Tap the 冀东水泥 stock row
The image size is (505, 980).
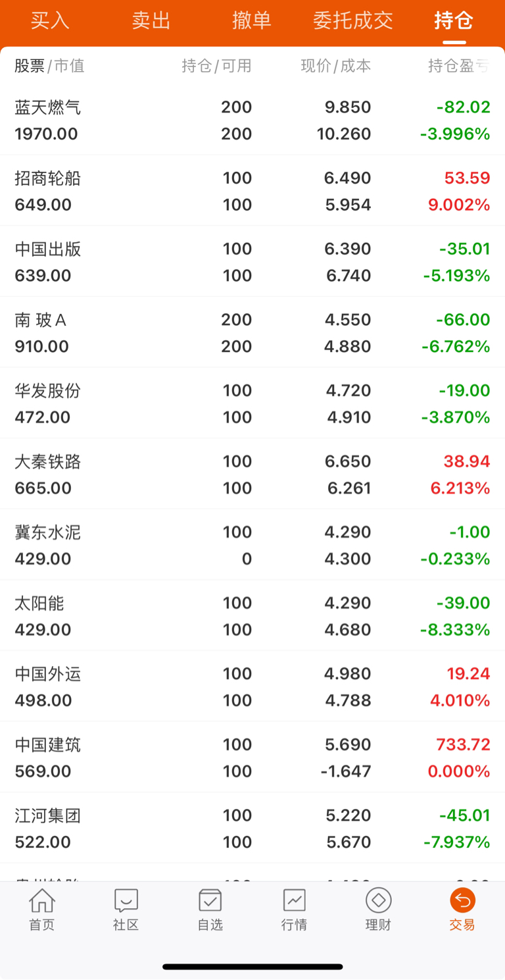[x=252, y=545]
